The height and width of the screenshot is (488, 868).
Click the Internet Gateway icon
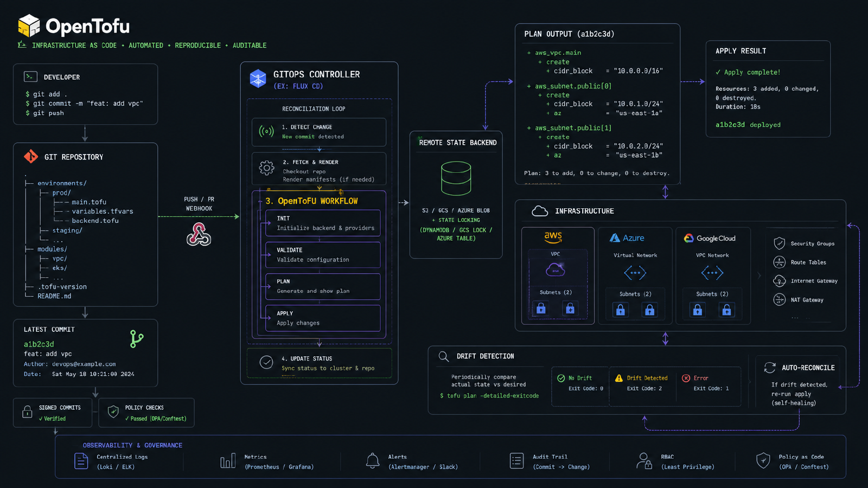[780, 281]
